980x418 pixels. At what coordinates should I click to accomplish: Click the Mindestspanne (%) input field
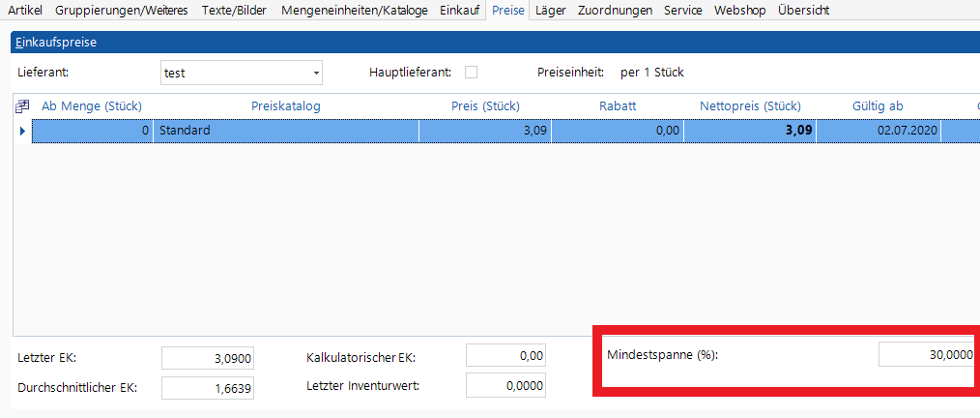pos(928,355)
